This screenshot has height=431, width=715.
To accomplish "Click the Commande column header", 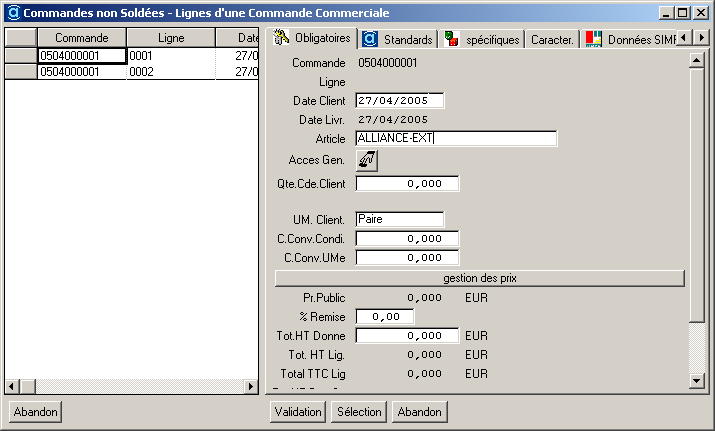I will click(81, 37).
